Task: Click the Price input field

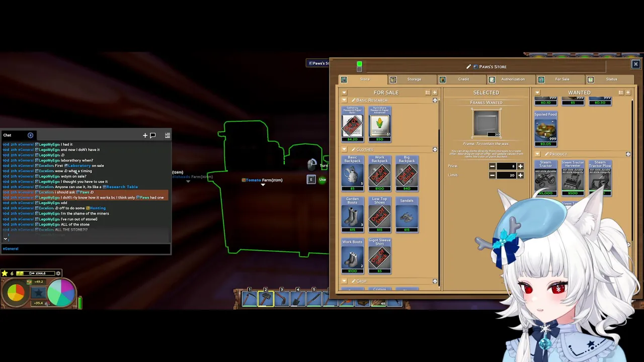Action: [506, 166]
